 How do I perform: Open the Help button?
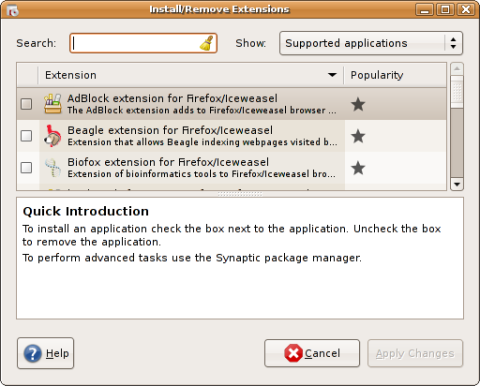[46, 353]
